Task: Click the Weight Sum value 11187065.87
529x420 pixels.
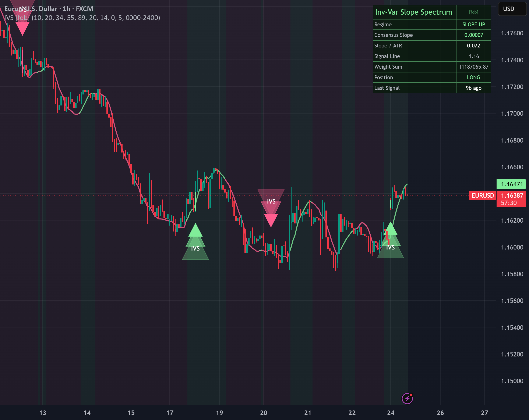Action: (473, 67)
